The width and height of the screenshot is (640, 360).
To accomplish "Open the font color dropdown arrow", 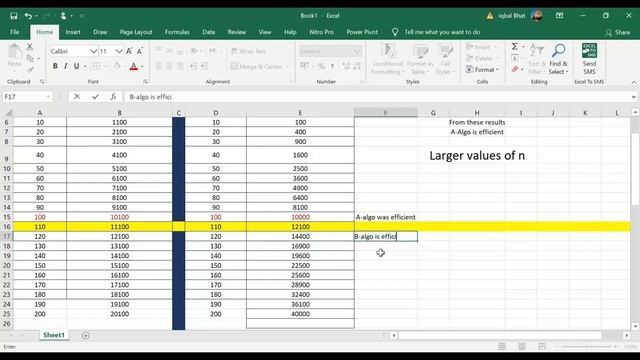I will coord(142,66).
